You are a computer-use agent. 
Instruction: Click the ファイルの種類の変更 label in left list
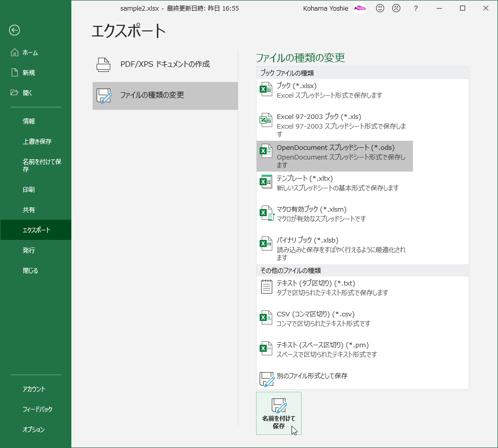[152, 95]
